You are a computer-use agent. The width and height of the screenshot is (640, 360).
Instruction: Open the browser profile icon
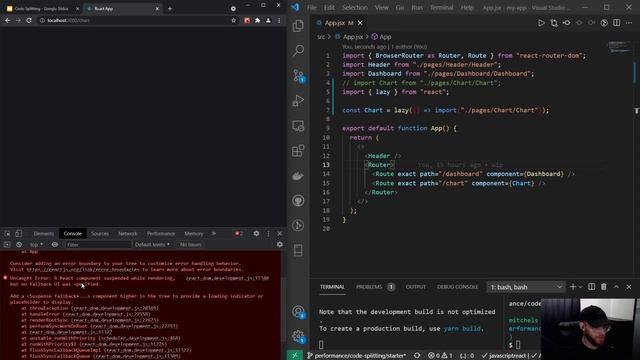coord(268,20)
